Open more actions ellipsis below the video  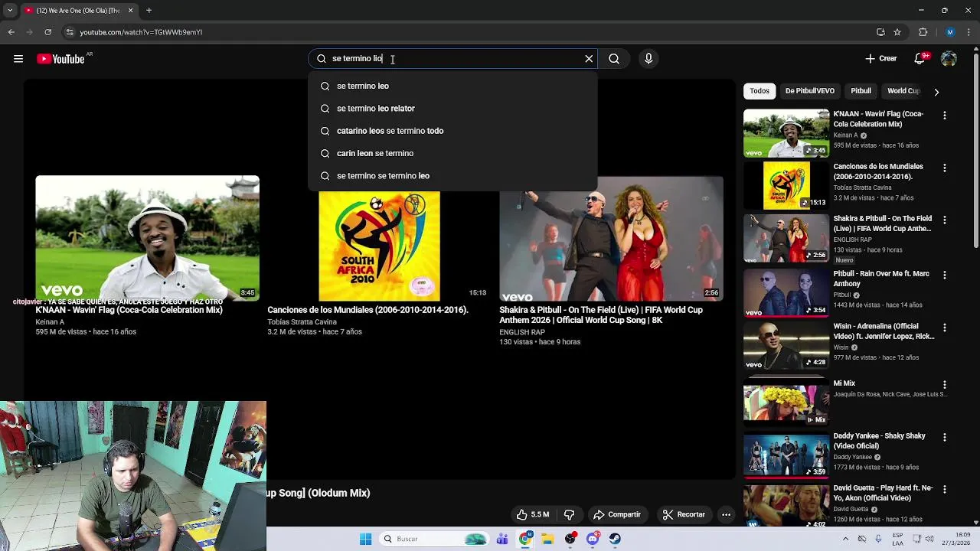tap(727, 515)
